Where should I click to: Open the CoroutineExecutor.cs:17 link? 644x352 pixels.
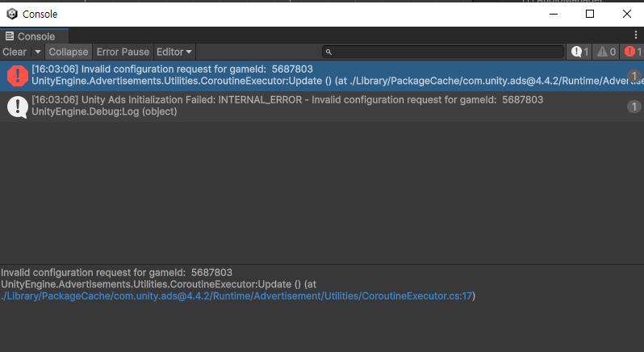(236, 295)
